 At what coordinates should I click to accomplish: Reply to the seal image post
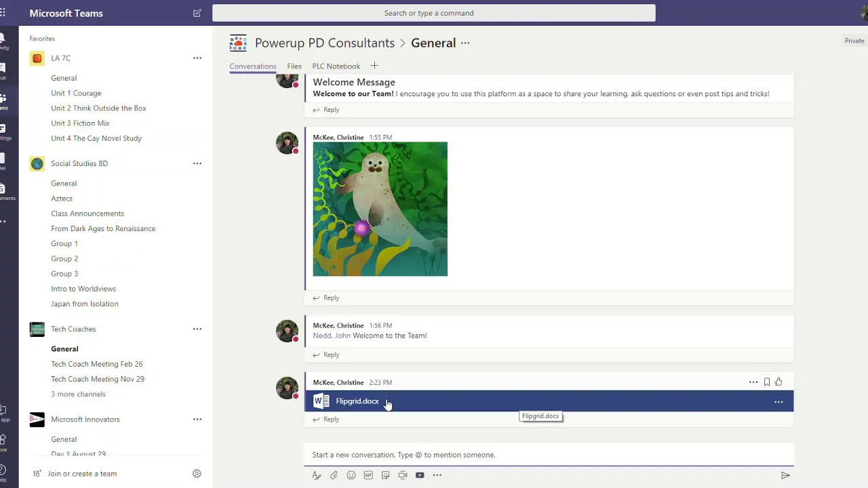pyautogui.click(x=326, y=298)
